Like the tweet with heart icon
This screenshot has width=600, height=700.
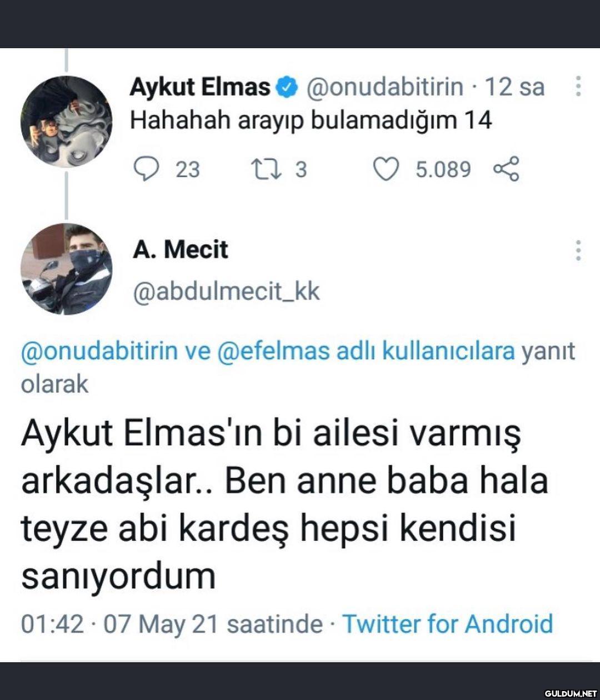click(386, 169)
